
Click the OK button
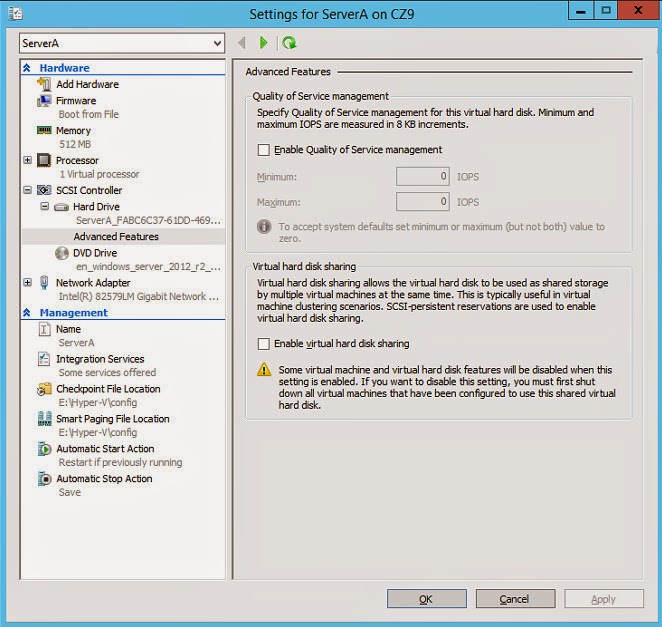click(427, 599)
